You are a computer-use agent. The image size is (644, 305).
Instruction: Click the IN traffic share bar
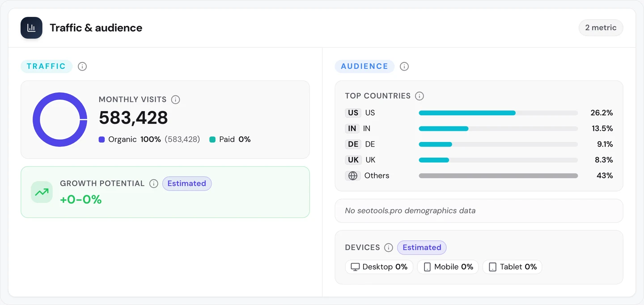click(x=498, y=129)
